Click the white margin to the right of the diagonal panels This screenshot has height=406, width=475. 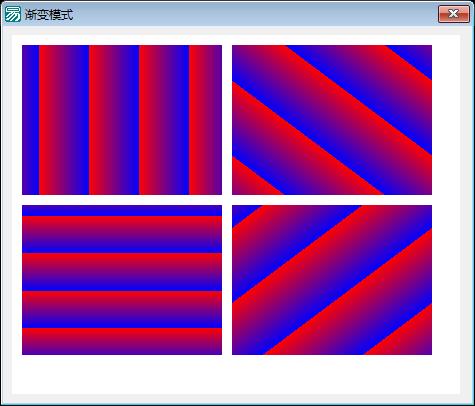pos(446,200)
